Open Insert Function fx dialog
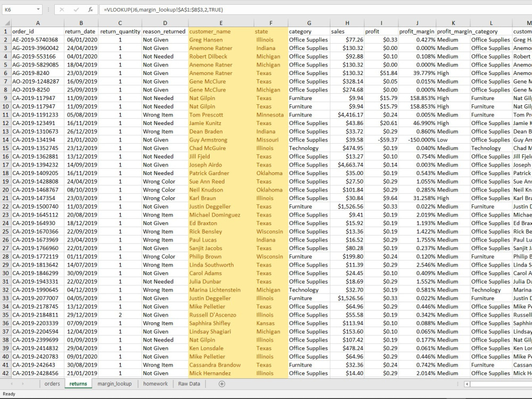 pyautogui.click(x=90, y=10)
